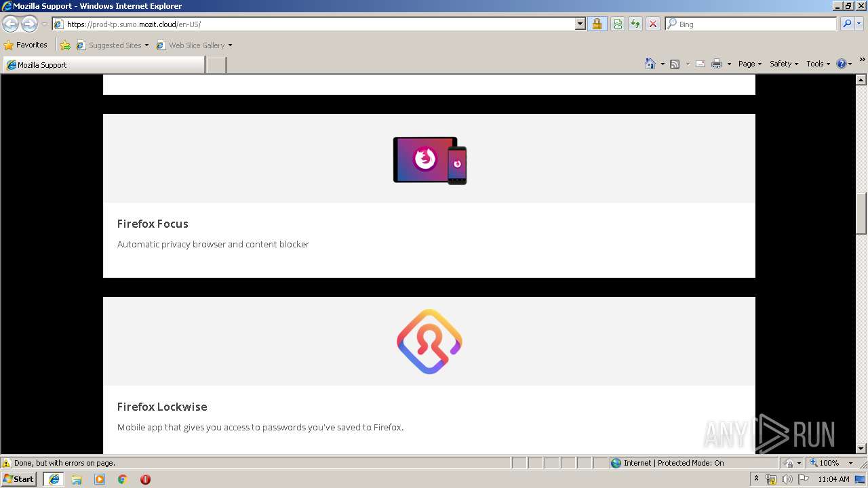Expand Home button dropdown arrow
This screenshot has width=868, height=488.
point(663,64)
